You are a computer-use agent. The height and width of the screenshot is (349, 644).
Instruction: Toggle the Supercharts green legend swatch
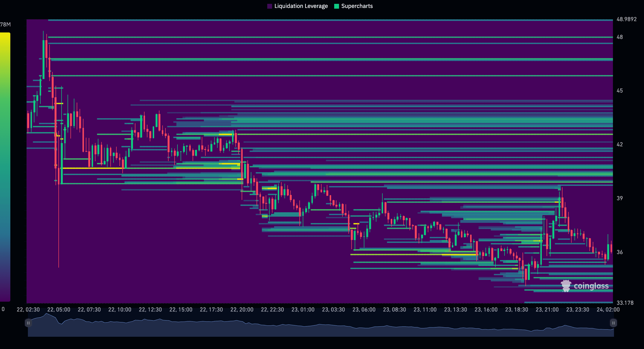tap(336, 6)
